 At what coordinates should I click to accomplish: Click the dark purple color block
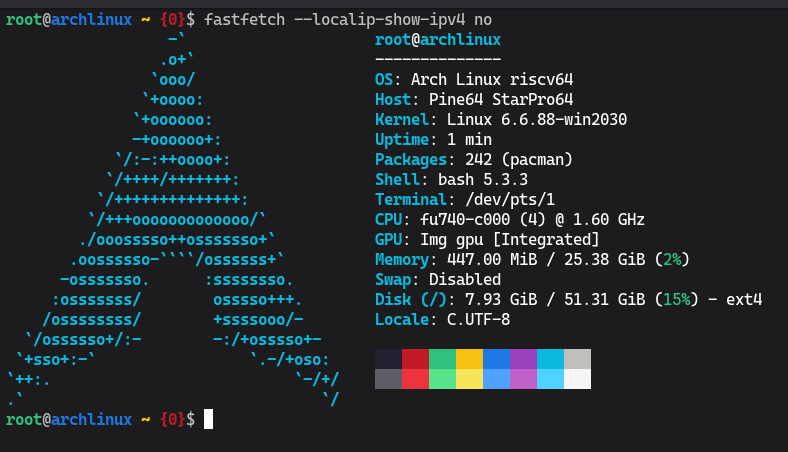coord(523,359)
